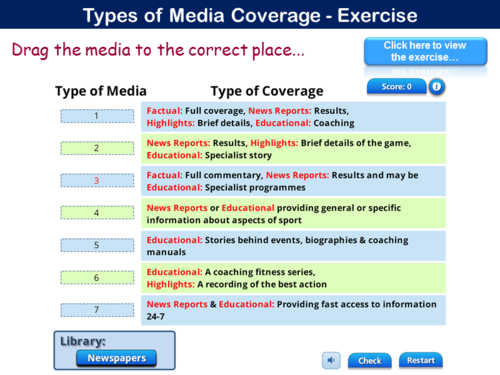Click the Restart button
500x375 pixels.
421,360
